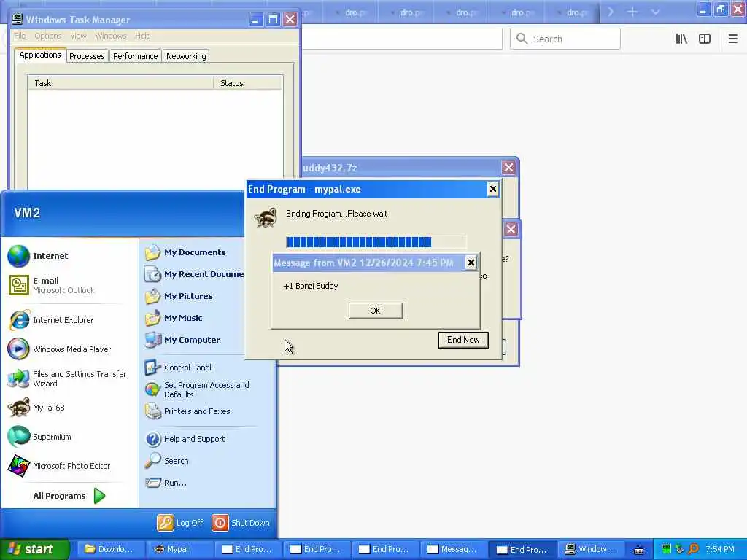This screenshot has width=747, height=560.
Task: Open View menu in Task Manager
Action: point(78,36)
